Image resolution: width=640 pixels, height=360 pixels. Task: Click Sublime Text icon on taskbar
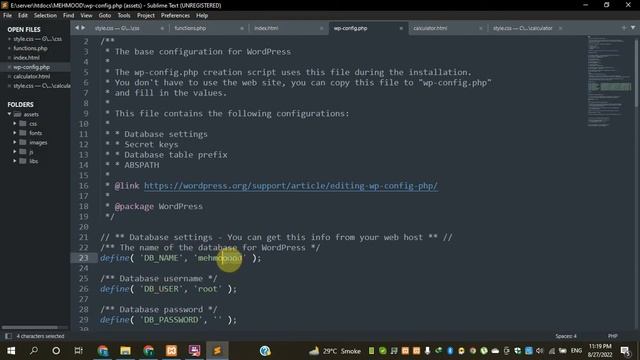[217, 351]
